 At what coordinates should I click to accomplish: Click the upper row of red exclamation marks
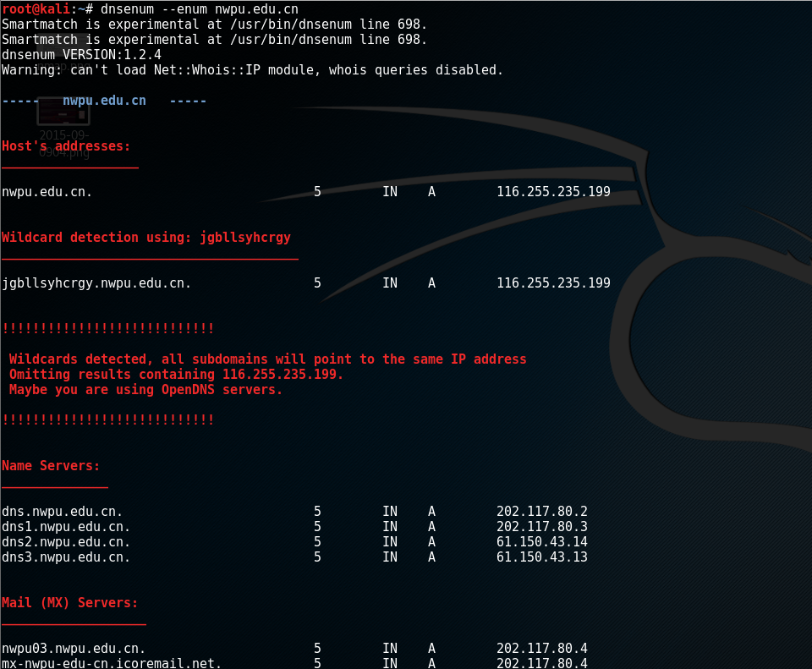[107, 329]
